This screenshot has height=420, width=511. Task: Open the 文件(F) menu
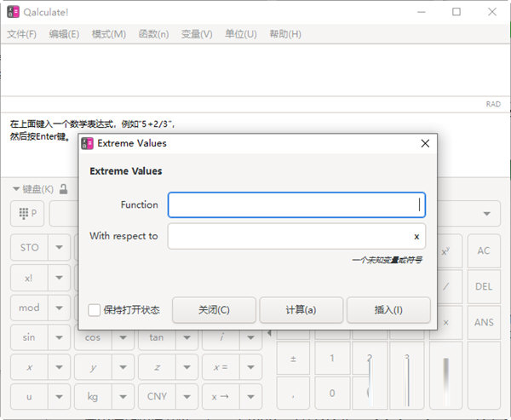21,34
